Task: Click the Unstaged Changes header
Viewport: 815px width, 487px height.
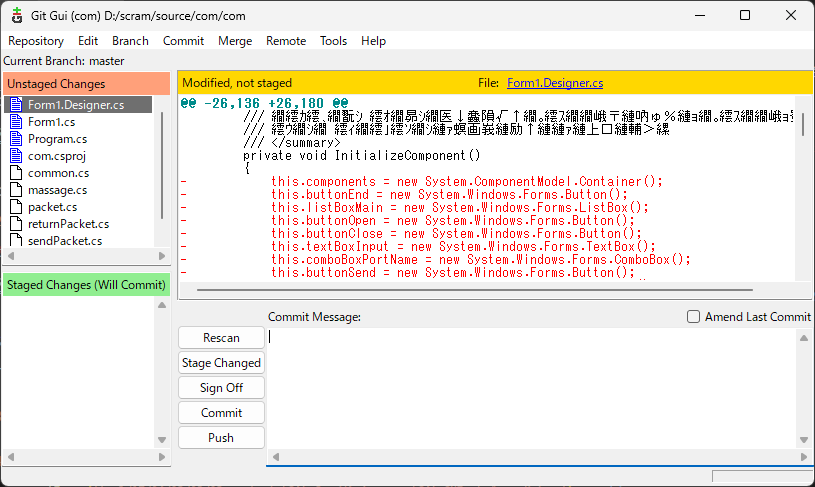Action: coord(87,84)
